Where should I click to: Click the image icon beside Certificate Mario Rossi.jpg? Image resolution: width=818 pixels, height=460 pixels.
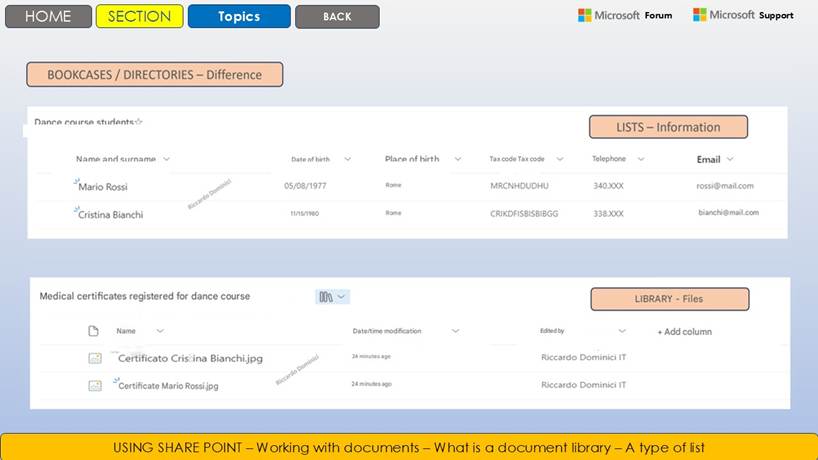click(94, 384)
